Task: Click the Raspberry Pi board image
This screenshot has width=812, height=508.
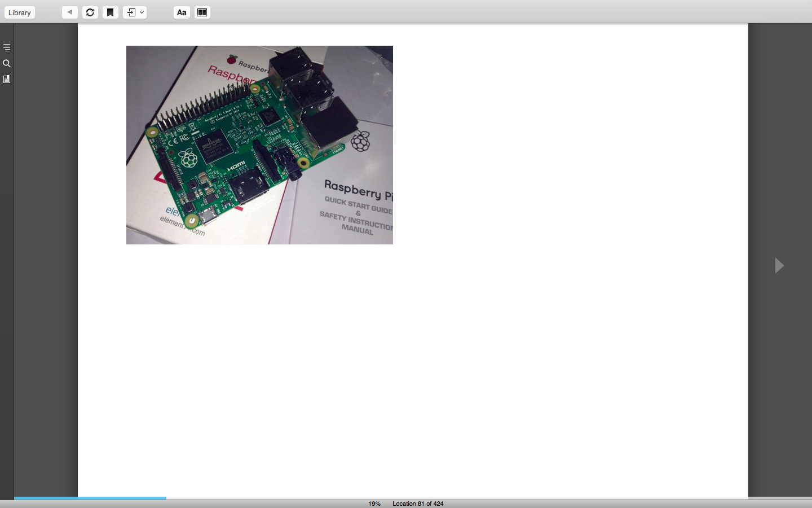Action: tap(259, 145)
